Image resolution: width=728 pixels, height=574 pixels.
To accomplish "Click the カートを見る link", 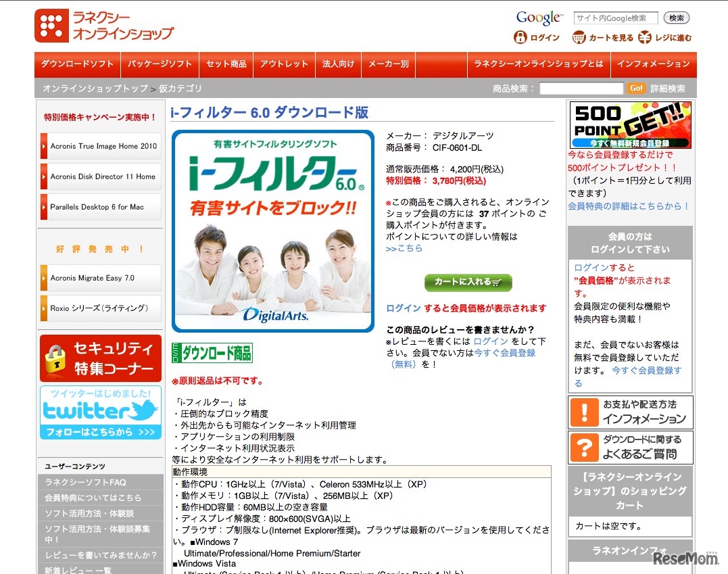I will pyautogui.click(x=611, y=38).
